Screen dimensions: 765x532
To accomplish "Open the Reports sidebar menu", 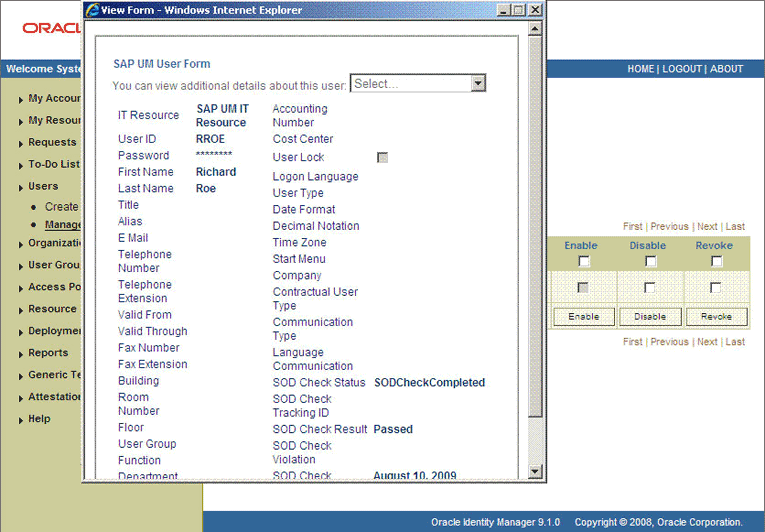I will (x=48, y=352).
